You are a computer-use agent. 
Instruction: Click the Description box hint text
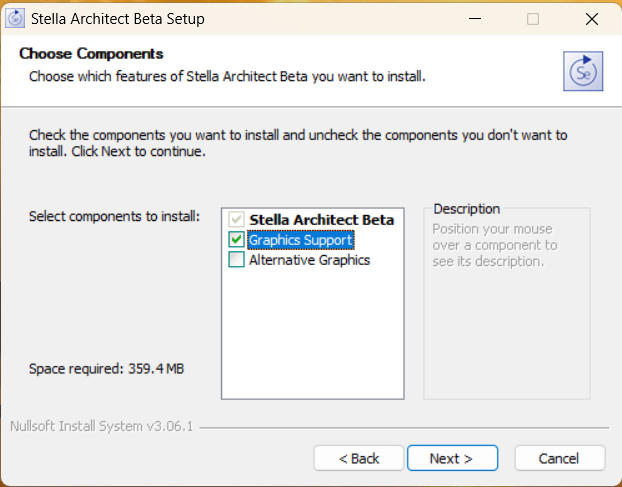(495, 245)
